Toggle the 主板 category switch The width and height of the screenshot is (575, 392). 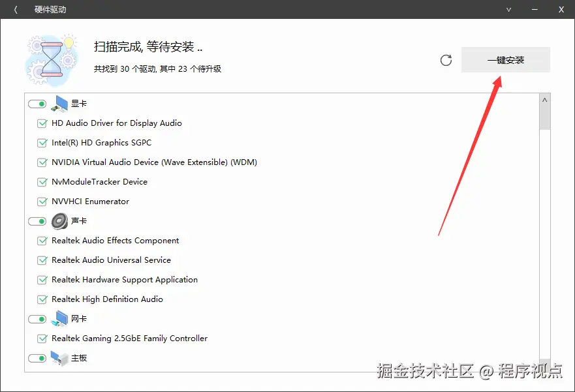coord(37,358)
